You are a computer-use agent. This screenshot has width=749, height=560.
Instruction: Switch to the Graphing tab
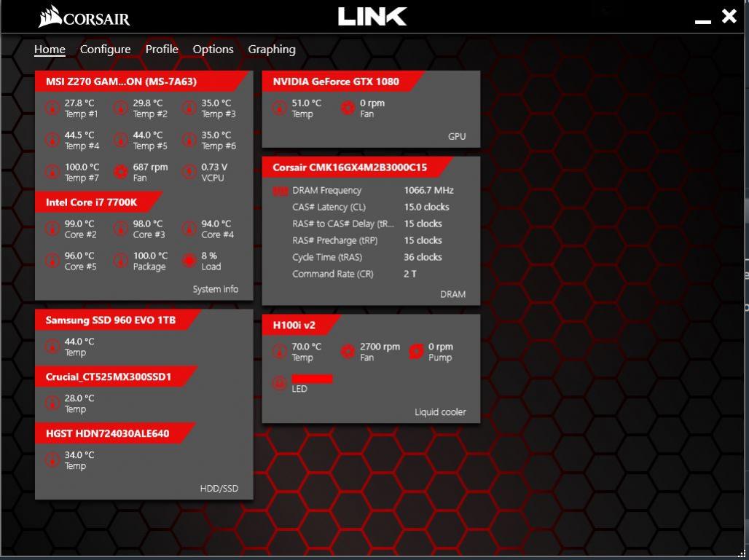coord(272,50)
